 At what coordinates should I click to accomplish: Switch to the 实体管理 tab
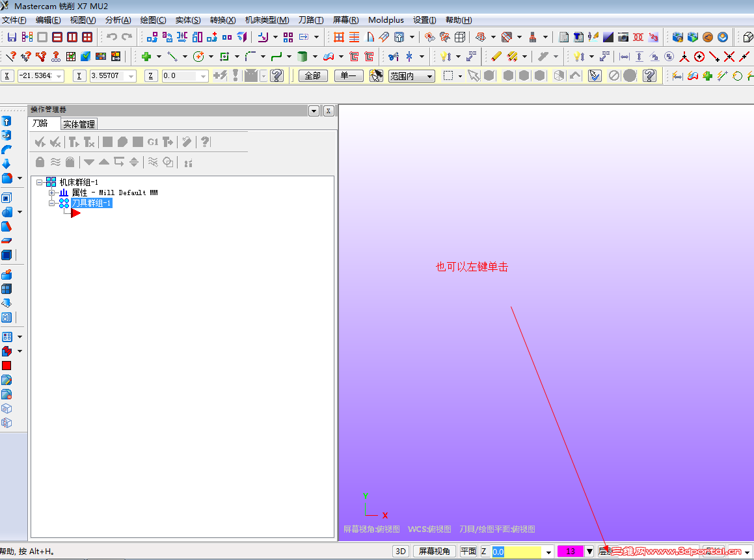(x=79, y=124)
